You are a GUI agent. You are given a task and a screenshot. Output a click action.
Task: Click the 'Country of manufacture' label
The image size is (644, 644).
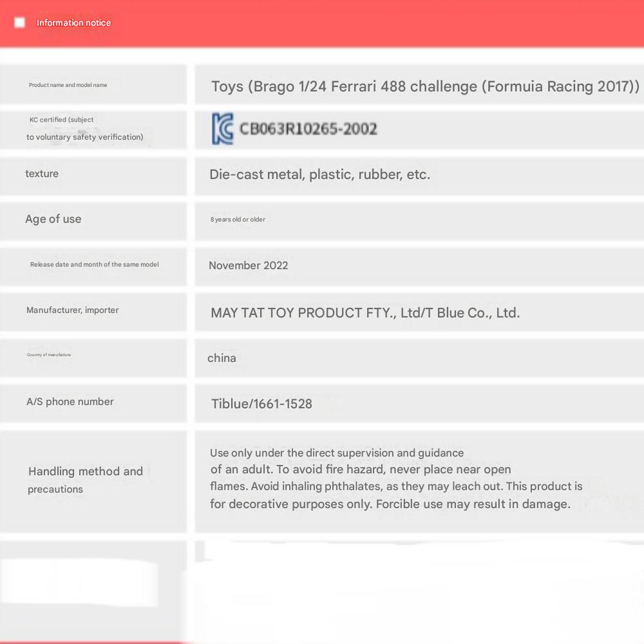[49, 355]
